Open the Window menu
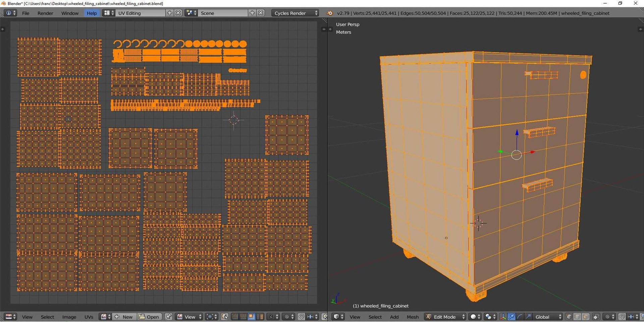 tap(70, 13)
